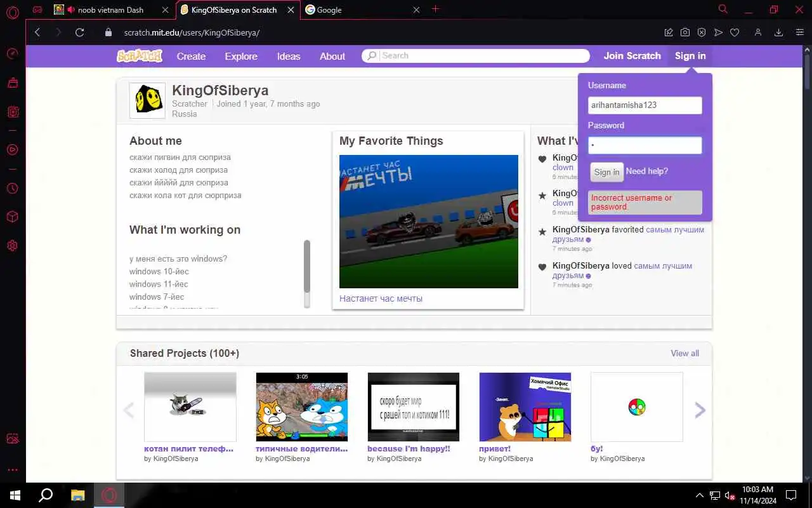812x508 pixels.
Task: Open самым лучшим друзьям link in loved activity
Action: coord(622,271)
